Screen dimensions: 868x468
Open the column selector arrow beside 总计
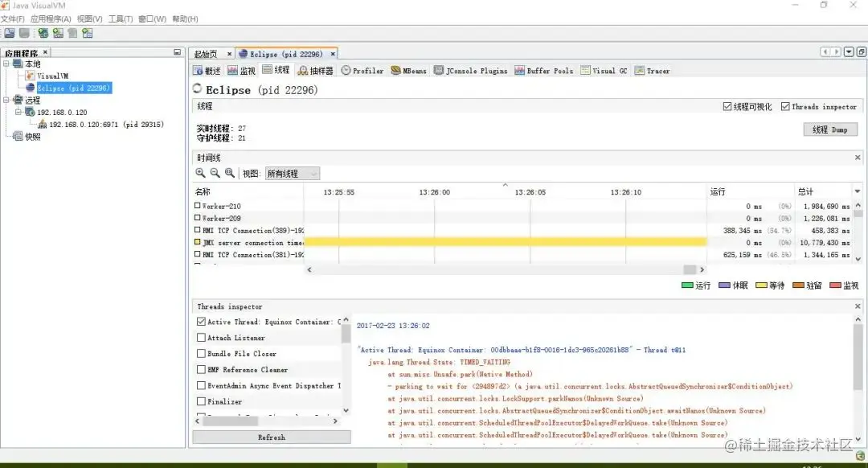[858, 191]
